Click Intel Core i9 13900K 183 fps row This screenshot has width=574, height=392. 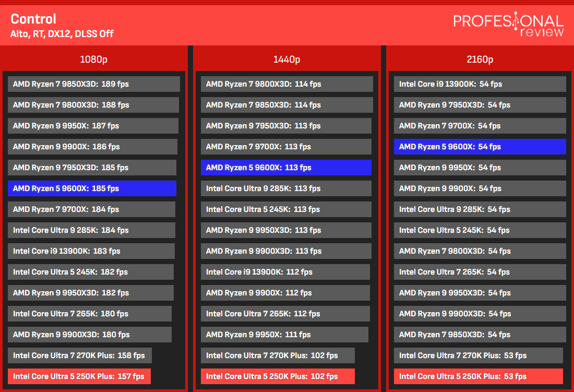(x=91, y=251)
